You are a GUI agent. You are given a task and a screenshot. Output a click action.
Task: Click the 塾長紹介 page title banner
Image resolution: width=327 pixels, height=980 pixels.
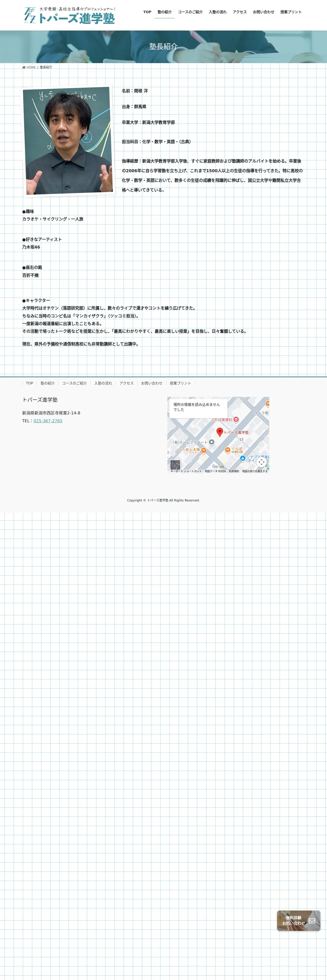(x=163, y=46)
